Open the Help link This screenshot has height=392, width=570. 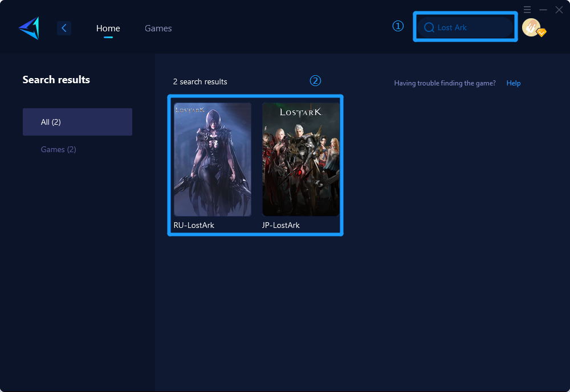tap(514, 83)
